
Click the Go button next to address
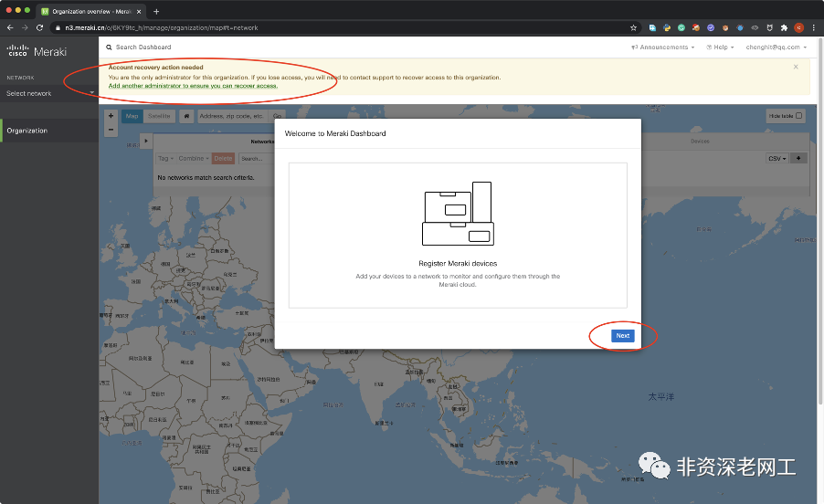tap(277, 116)
